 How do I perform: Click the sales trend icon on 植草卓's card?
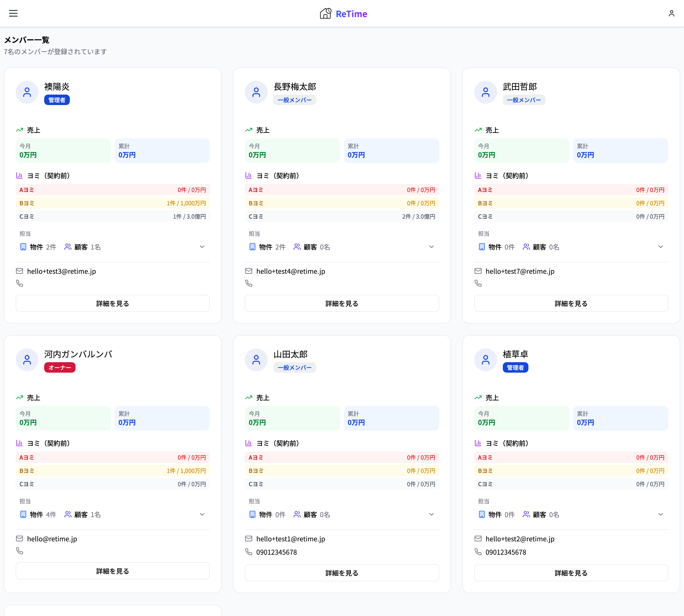tap(478, 397)
